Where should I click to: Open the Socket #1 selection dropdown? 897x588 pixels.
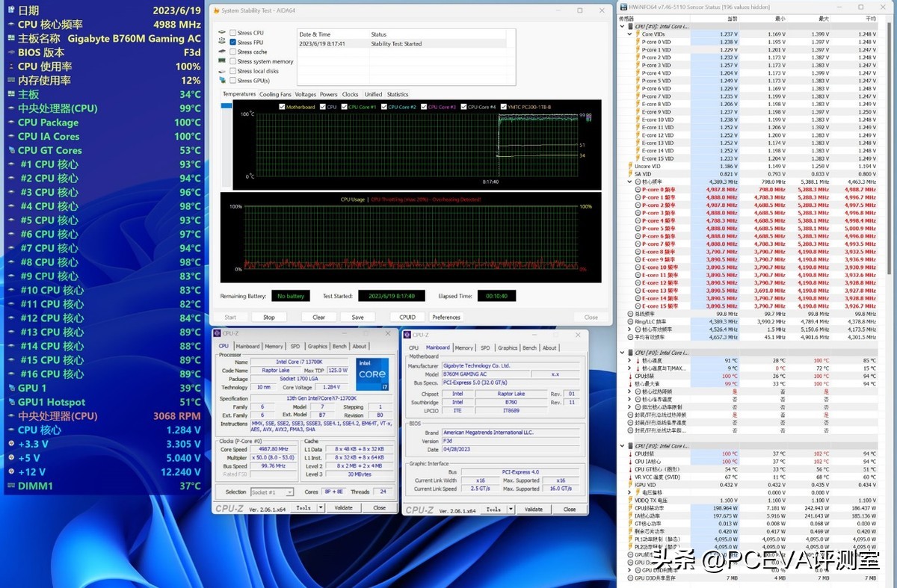point(292,492)
